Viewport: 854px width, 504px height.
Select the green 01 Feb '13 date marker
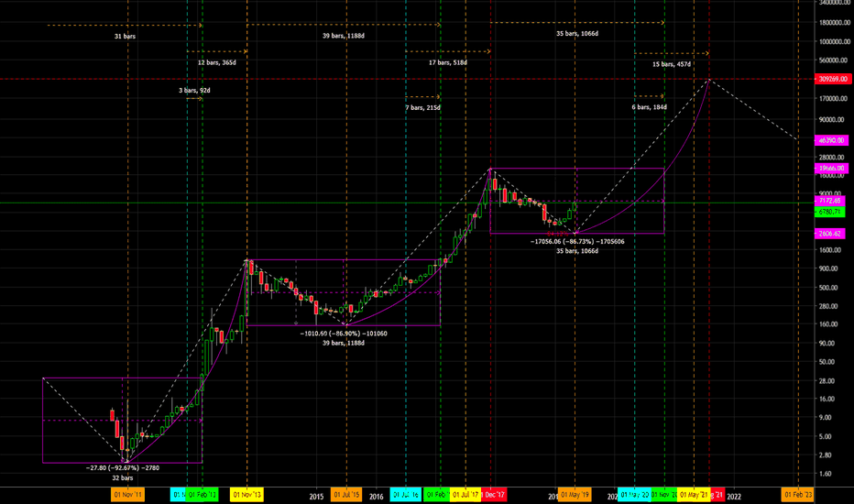point(203,495)
